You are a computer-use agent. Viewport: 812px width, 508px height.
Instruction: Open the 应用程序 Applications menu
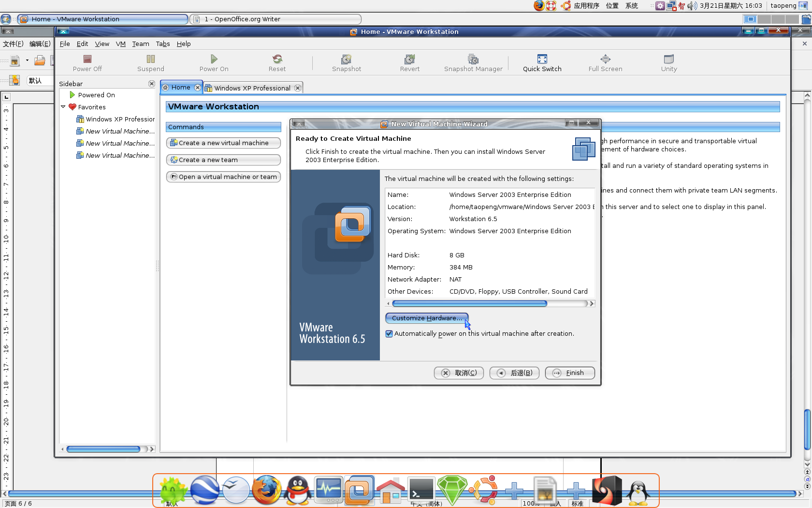pos(586,6)
